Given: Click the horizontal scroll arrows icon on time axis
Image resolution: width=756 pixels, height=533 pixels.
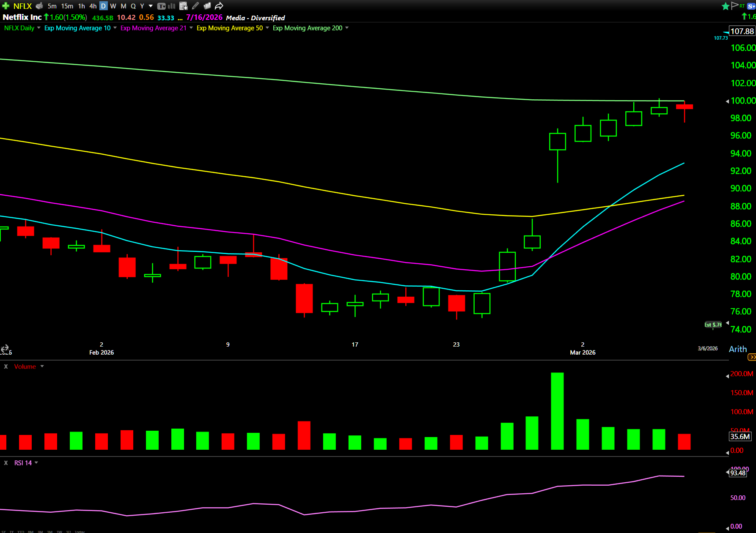Looking at the screenshot, I should (x=5, y=348).
